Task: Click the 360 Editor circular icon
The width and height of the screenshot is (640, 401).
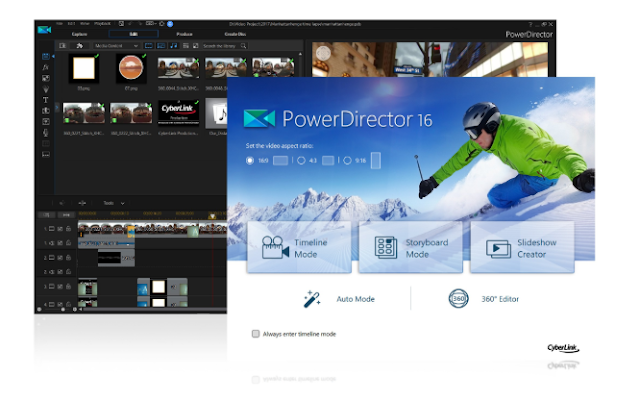Action: tap(458, 299)
